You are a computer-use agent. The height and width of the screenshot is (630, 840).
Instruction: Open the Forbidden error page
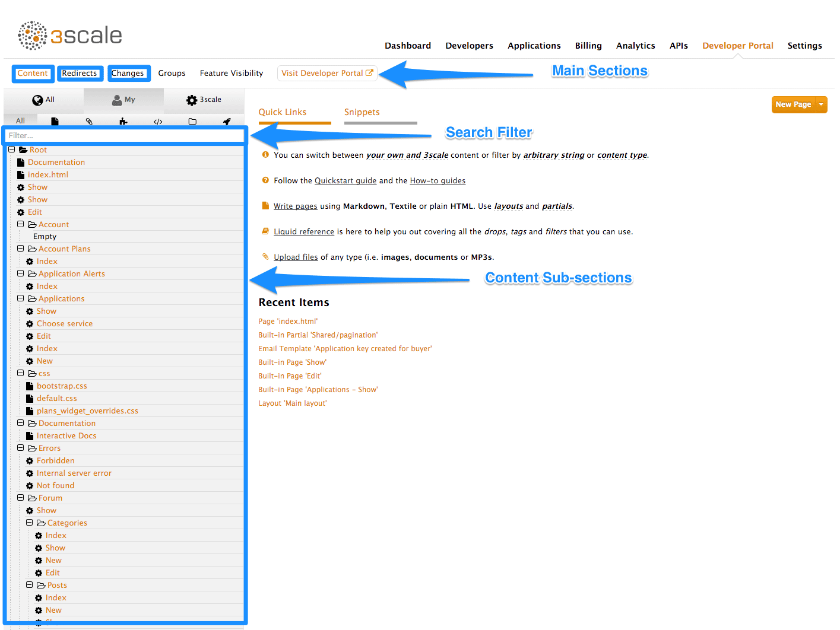[x=56, y=460]
